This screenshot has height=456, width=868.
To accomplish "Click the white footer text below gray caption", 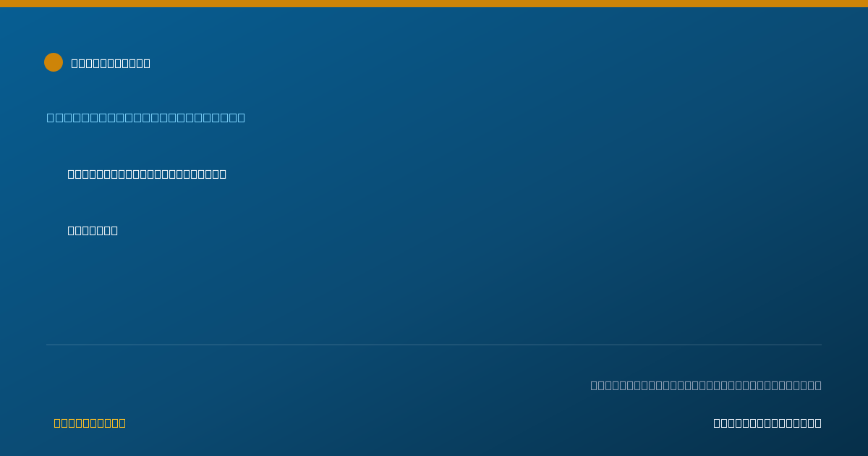I will (x=767, y=423).
